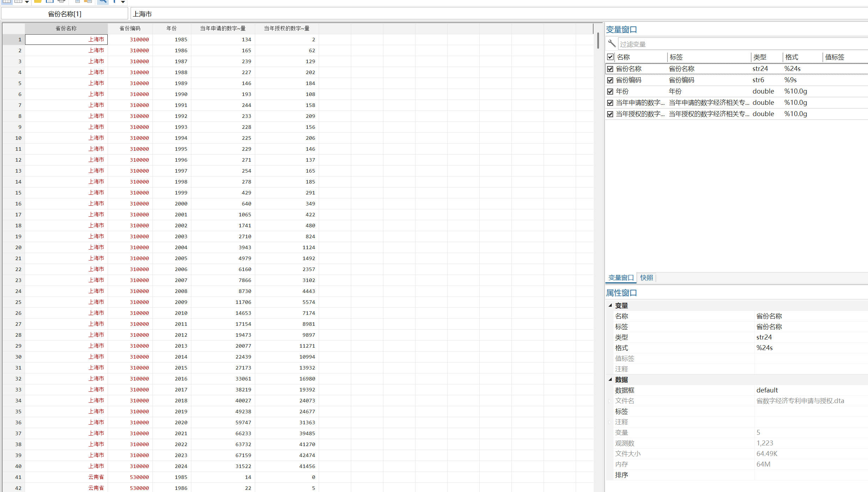Open the dropdown arrow next to the grid icon
This screenshot has width=868, height=492.
tap(27, 2)
